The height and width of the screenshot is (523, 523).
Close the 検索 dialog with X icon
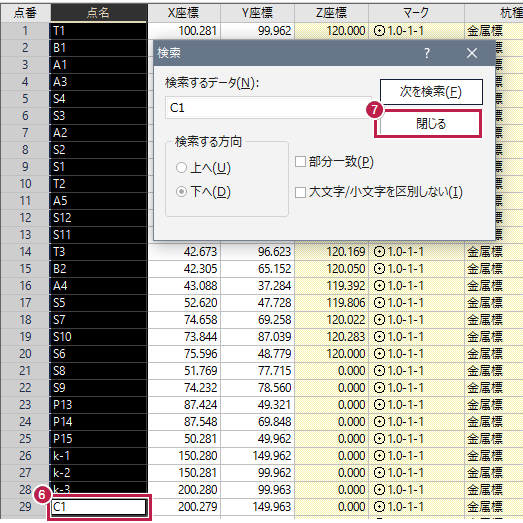point(472,53)
